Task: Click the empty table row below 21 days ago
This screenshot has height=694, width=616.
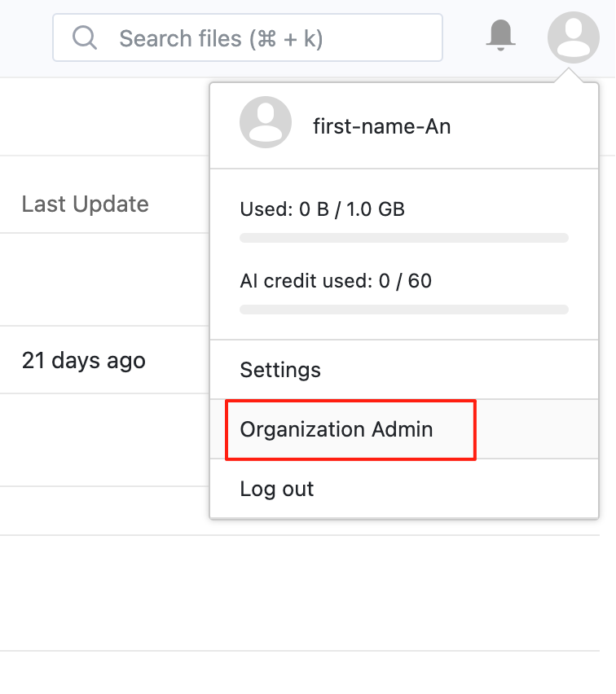Action: pos(104,440)
